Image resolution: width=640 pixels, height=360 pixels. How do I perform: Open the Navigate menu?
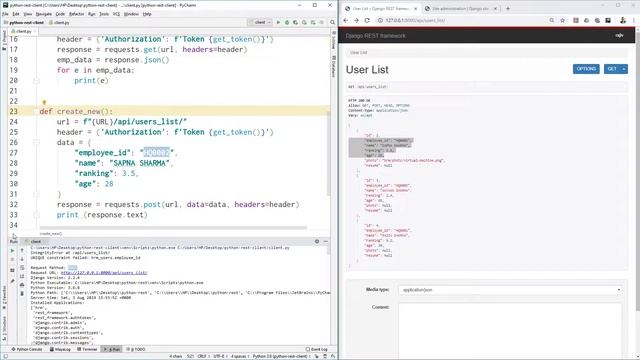[44, 14]
